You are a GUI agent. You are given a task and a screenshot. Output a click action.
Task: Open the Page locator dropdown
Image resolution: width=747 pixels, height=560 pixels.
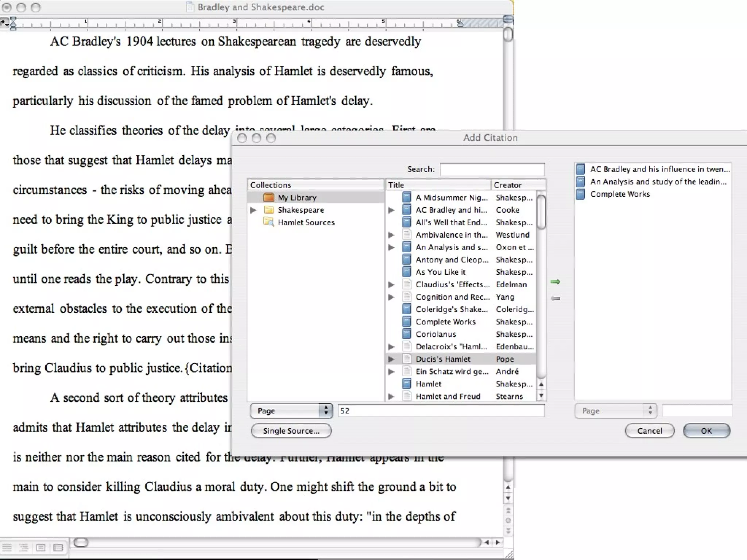pos(291,411)
